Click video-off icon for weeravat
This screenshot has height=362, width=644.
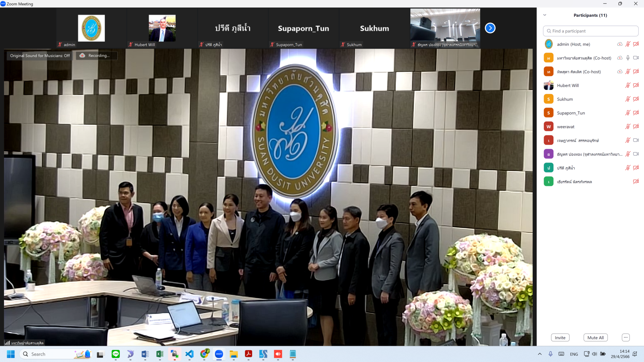click(636, 127)
